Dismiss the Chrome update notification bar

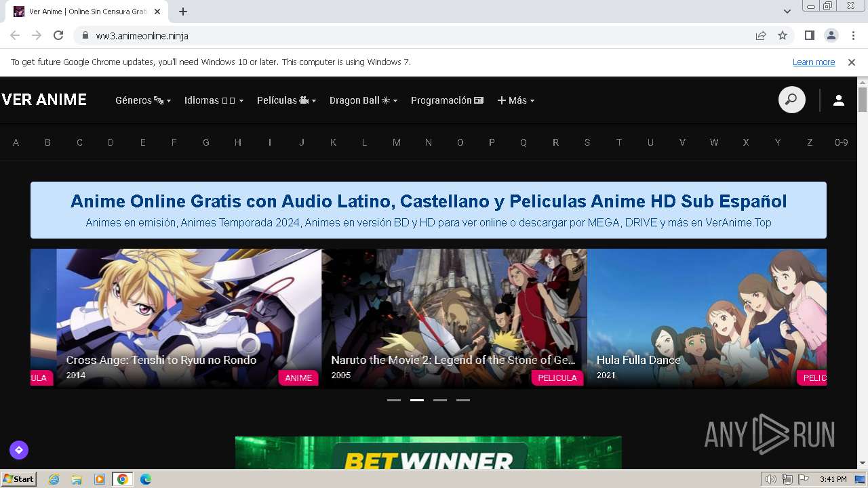click(852, 62)
